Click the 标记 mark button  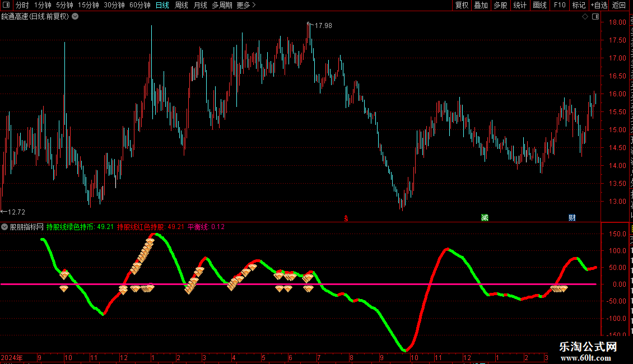pyautogui.click(x=579, y=5)
